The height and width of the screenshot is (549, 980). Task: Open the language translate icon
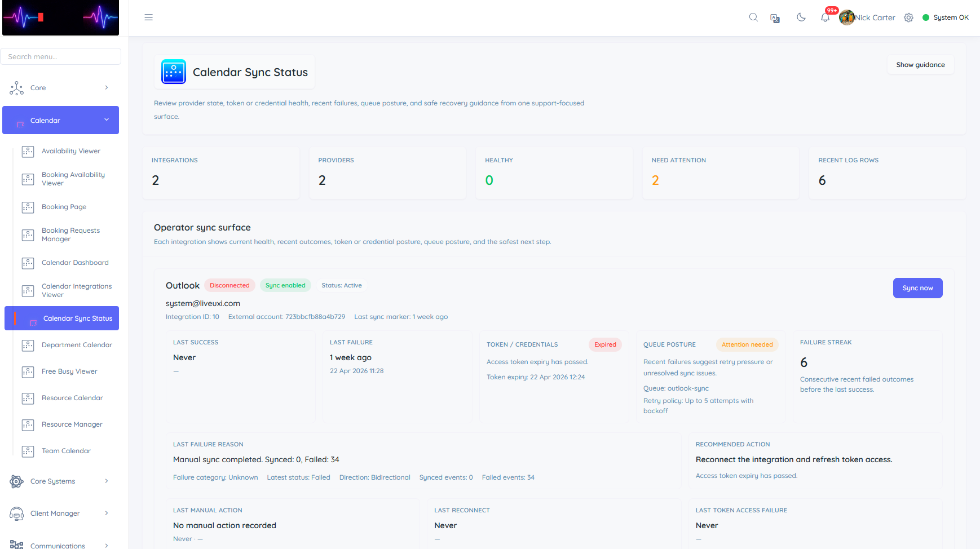coord(775,18)
